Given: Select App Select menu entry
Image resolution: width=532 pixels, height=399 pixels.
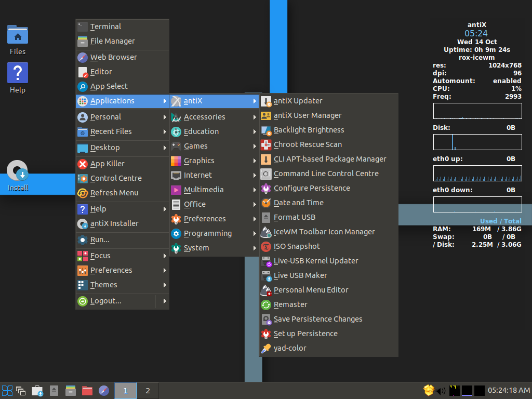Looking at the screenshot, I should [123, 87].
